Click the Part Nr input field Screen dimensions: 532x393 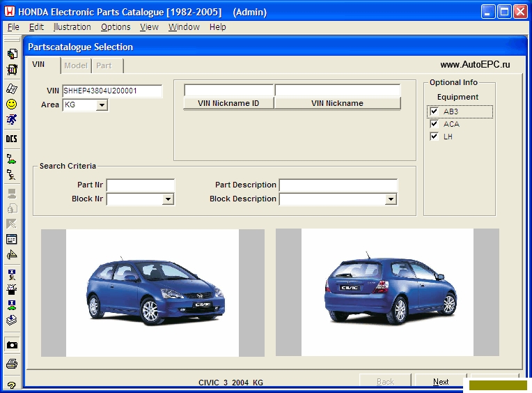[141, 185]
